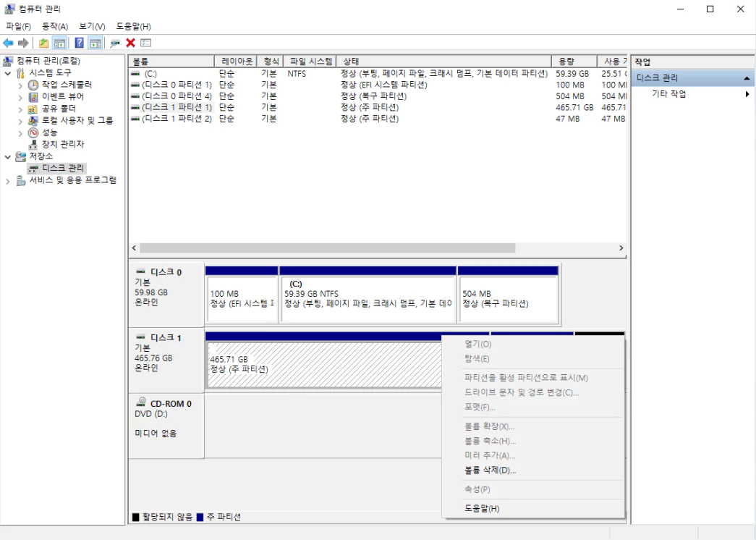
Task: Click the Forward arrow toolbar icon
Action: (x=22, y=43)
